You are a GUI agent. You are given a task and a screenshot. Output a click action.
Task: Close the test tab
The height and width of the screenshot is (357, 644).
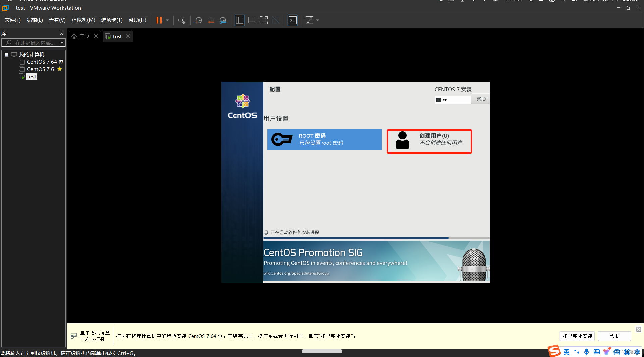coord(128,36)
